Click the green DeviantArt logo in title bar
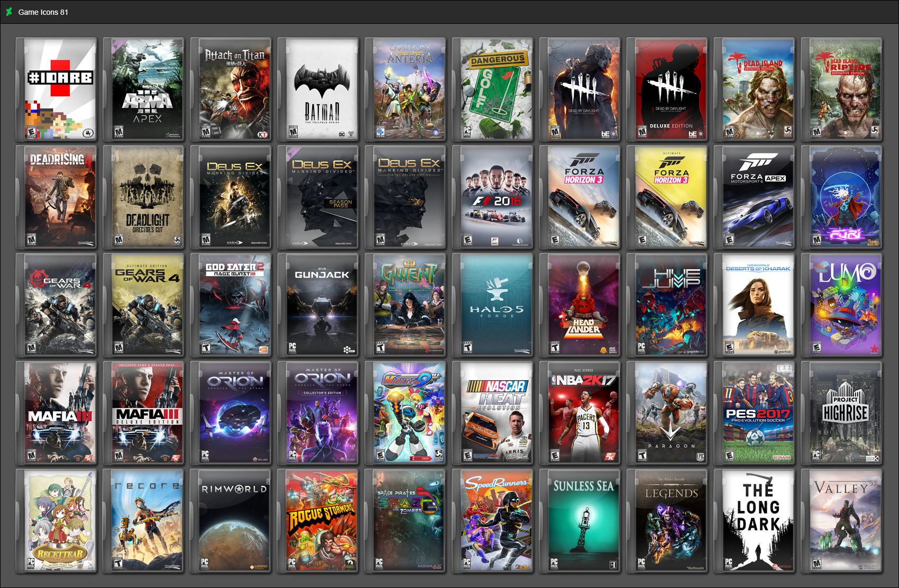 9,12
